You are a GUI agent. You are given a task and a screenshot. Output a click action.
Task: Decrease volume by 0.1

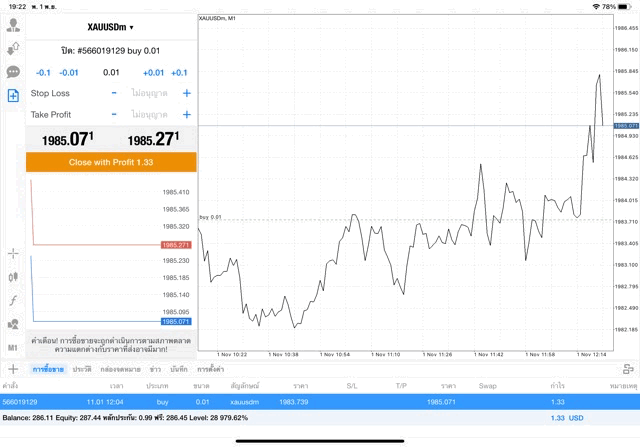(43, 73)
